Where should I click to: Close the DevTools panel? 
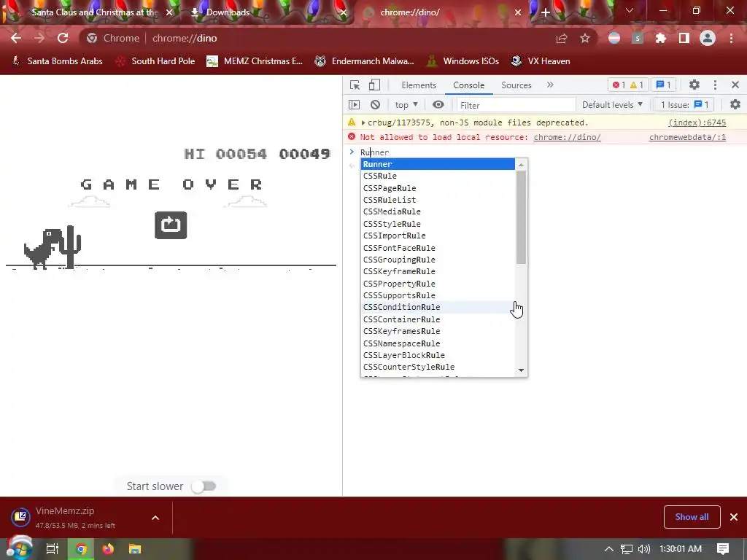click(735, 85)
